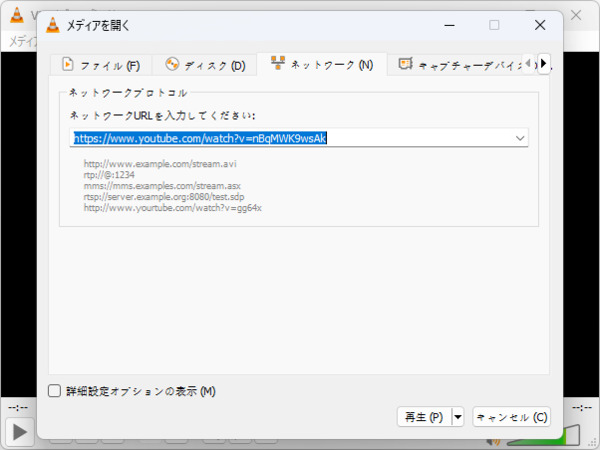The height and width of the screenshot is (450, 600).
Task: Click example text rtsp://server.example.org:8080/test.sdp
Action: coord(164,197)
